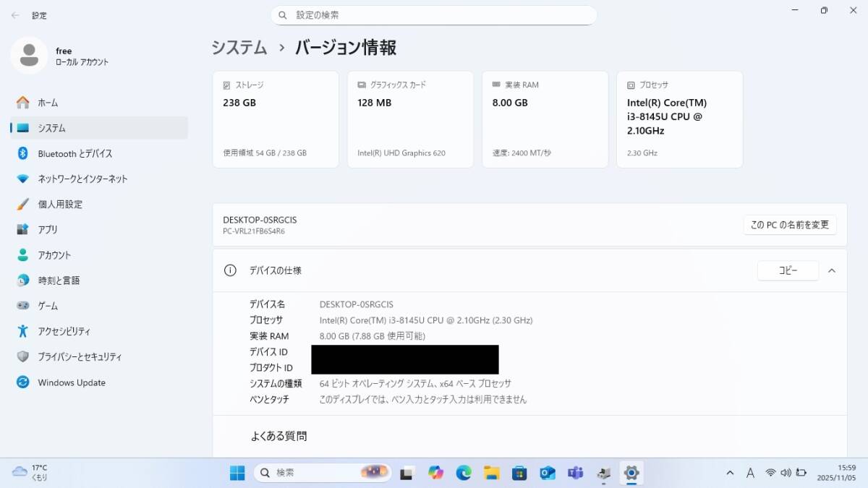Click the IME input mode A indicator

pyautogui.click(x=750, y=473)
